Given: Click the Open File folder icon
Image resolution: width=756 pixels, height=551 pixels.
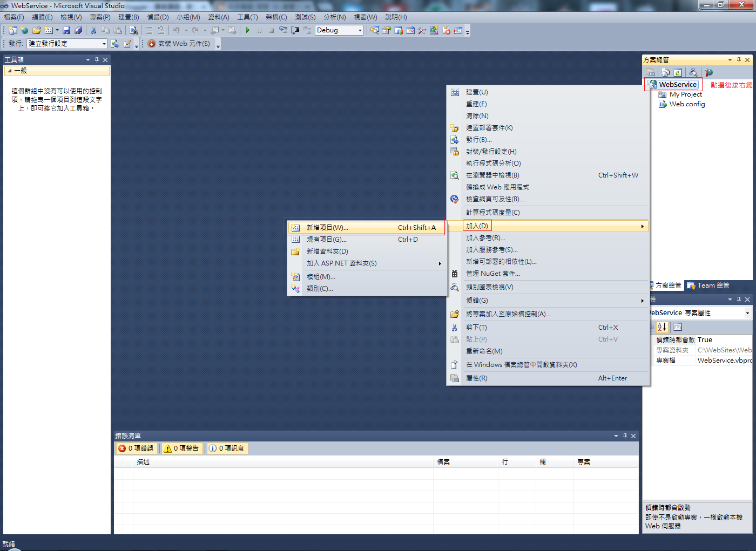Looking at the screenshot, I should (x=37, y=30).
